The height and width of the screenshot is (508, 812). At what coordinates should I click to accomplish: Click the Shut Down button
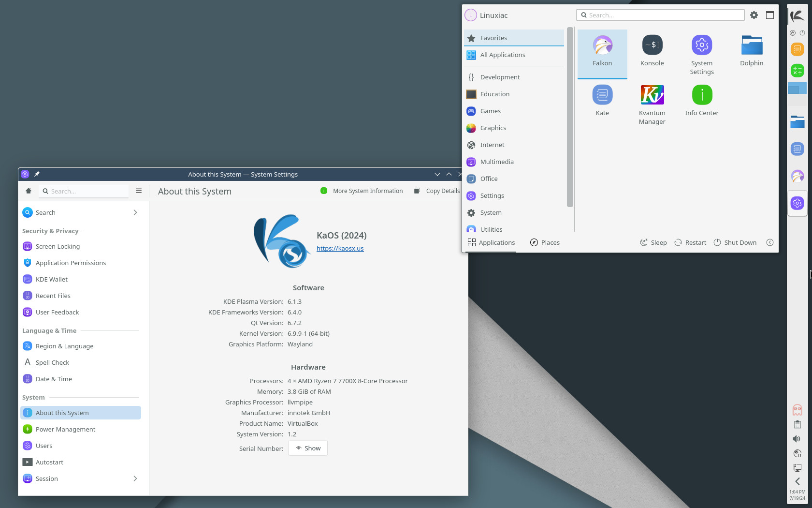click(x=735, y=242)
